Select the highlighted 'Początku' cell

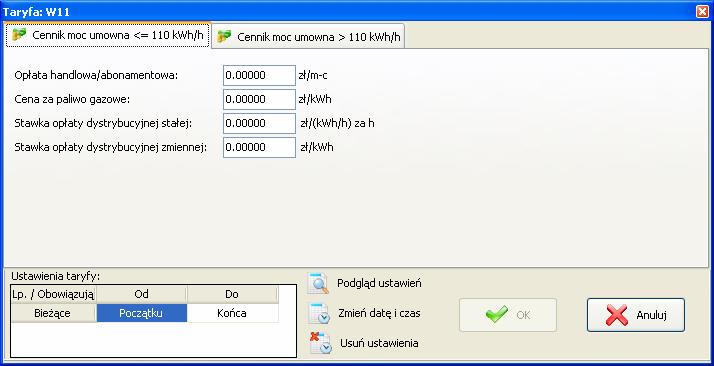(142, 313)
